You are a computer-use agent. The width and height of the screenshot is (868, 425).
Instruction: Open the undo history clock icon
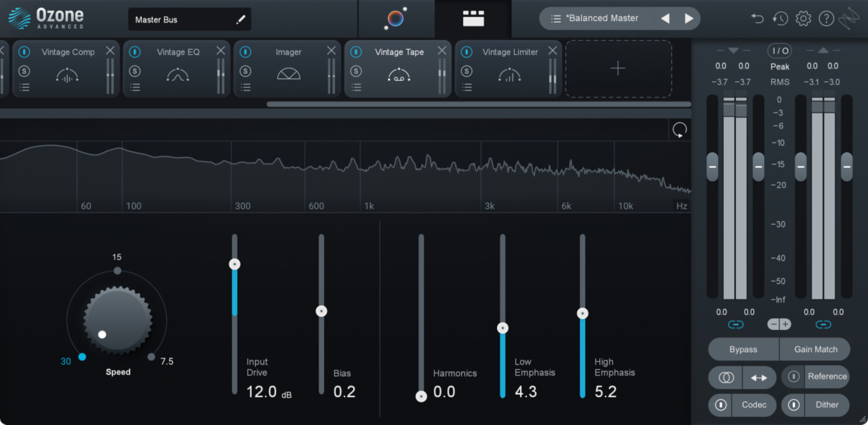[x=780, y=19]
